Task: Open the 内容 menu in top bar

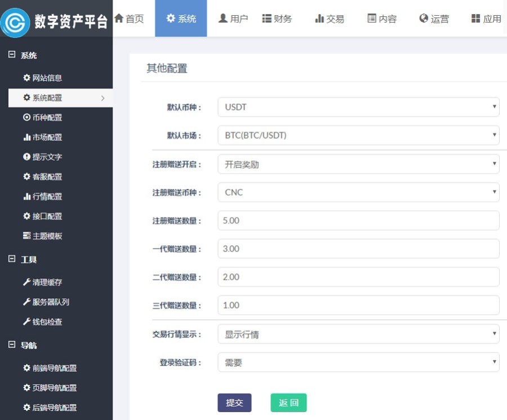Action: pyautogui.click(x=381, y=17)
